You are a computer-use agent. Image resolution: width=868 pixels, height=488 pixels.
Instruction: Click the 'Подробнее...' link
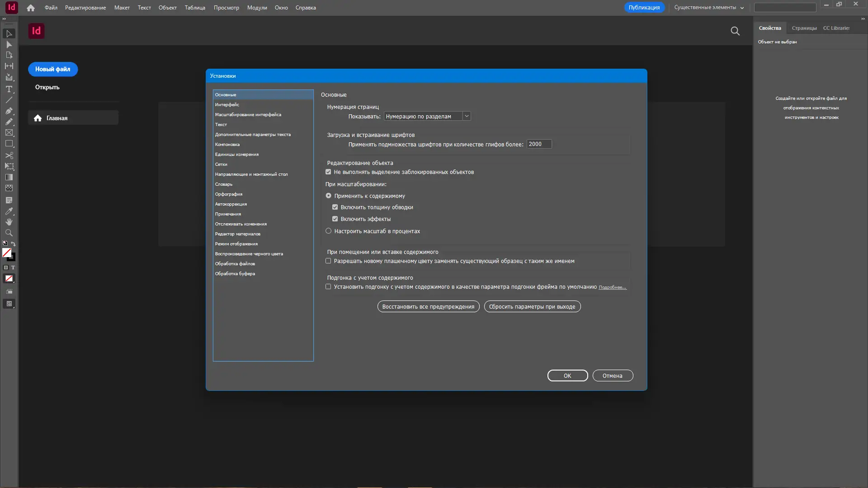612,287
